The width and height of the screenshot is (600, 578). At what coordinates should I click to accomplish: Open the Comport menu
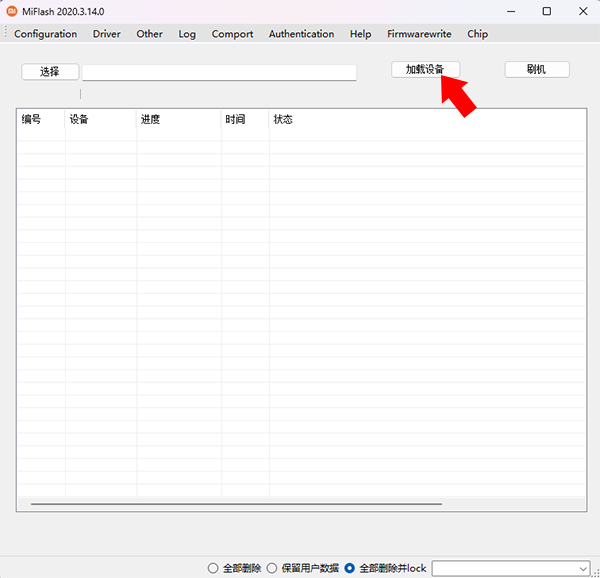(x=232, y=34)
